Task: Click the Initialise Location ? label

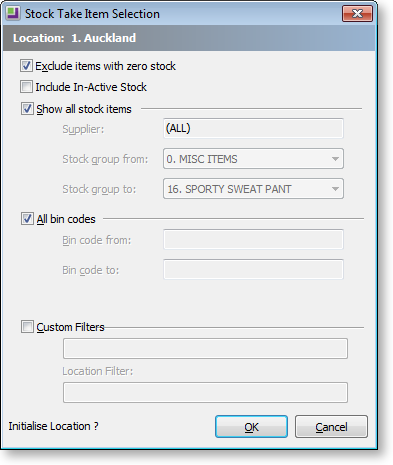Action: coord(53,426)
